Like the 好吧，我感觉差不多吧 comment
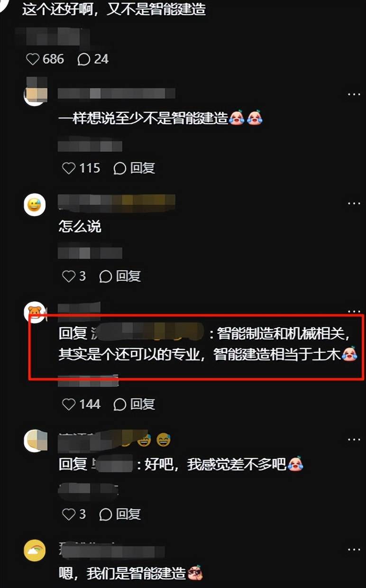366x588 pixels. tap(74, 514)
